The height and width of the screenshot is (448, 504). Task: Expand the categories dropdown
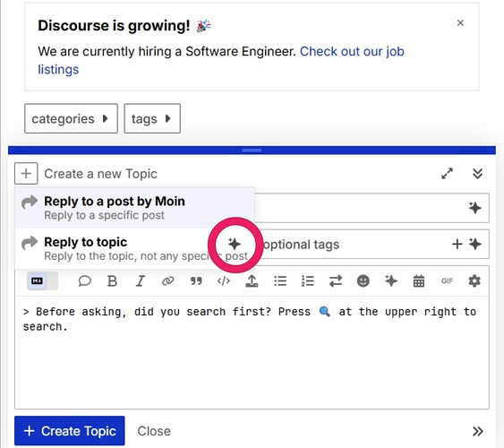(x=71, y=118)
